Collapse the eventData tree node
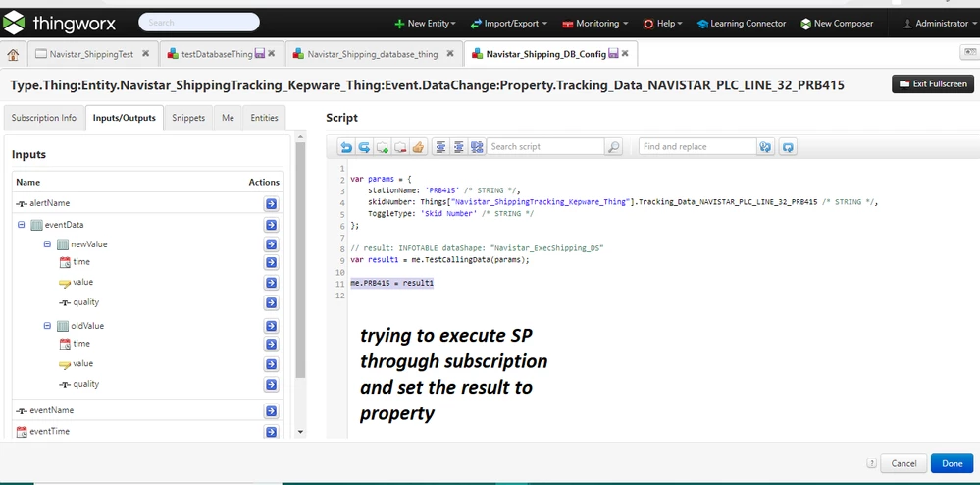 tap(22, 224)
